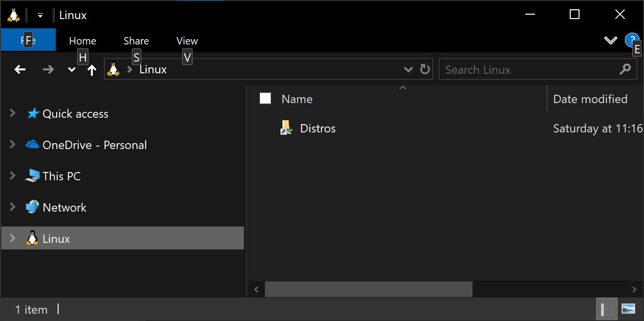
Task: Click the Back navigation arrow
Action: (20, 70)
